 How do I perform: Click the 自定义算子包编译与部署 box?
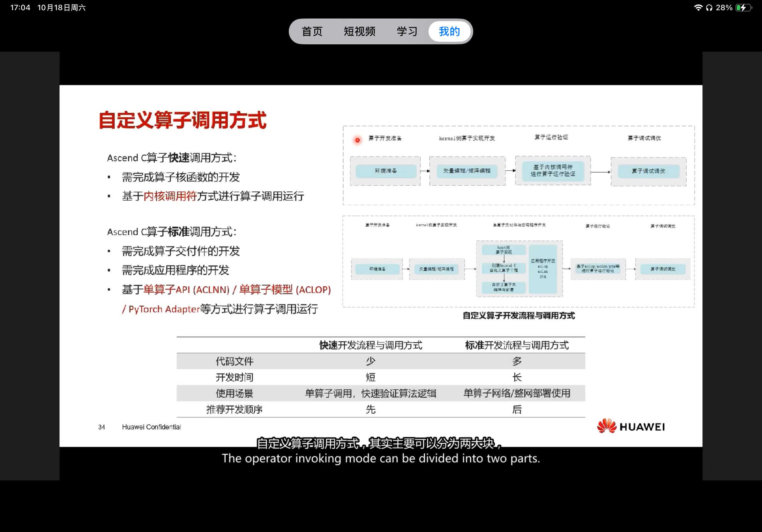(x=503, y=288)
